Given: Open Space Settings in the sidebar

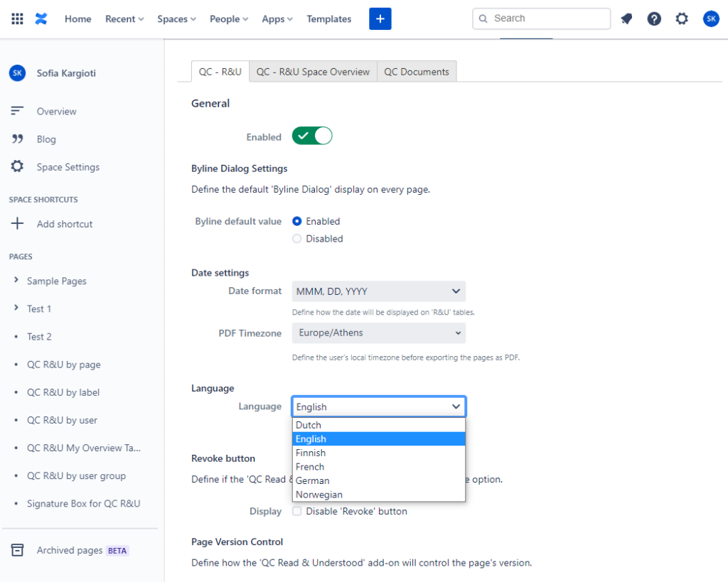Looking at the screenshot, I should tap(68, 167).
